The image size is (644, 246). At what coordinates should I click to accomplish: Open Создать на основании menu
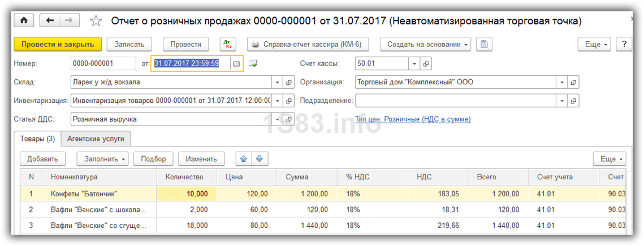click(426, 44)
